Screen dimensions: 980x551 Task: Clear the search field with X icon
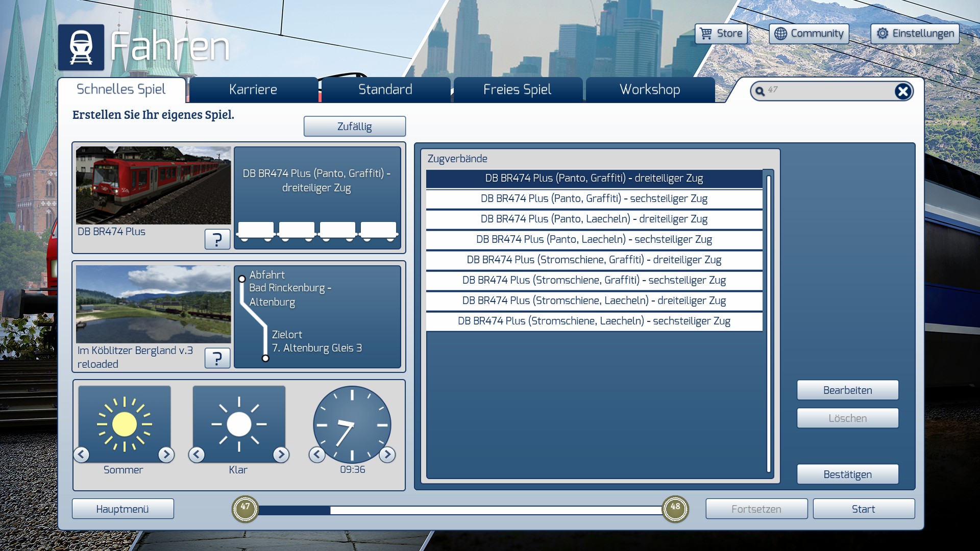click(902, 91)
